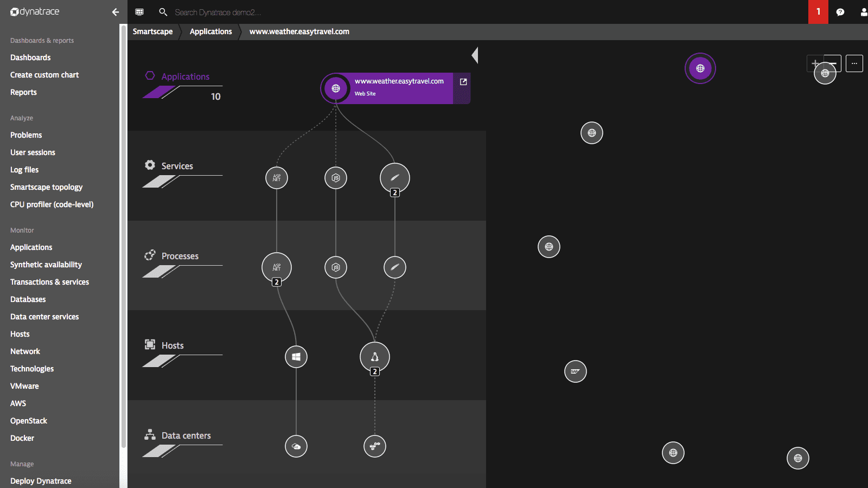The height and width of the screenshot is (488, 868).
Task: Open VMware in sidebar
Action: tap(24, 386)
